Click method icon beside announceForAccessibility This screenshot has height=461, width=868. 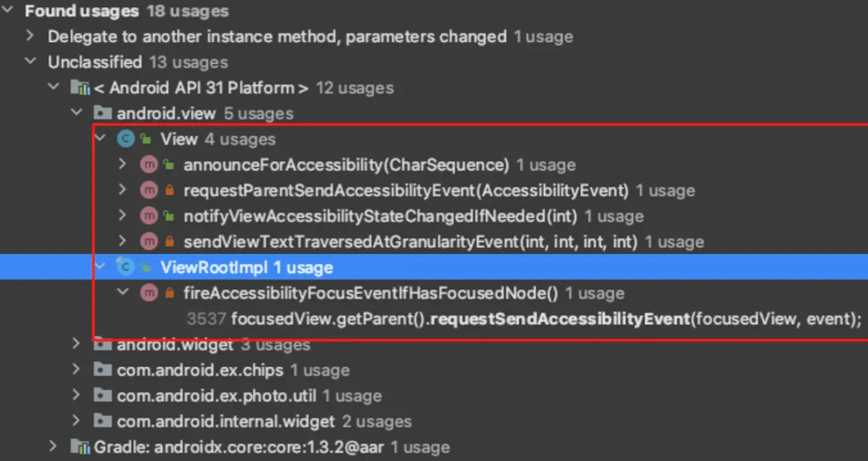(x=148, y=164)
